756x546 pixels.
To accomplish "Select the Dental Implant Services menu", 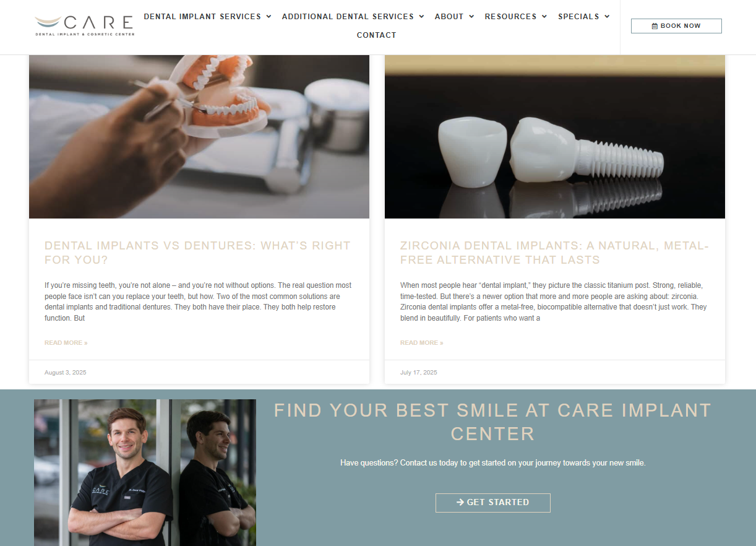I will (202, 17).
